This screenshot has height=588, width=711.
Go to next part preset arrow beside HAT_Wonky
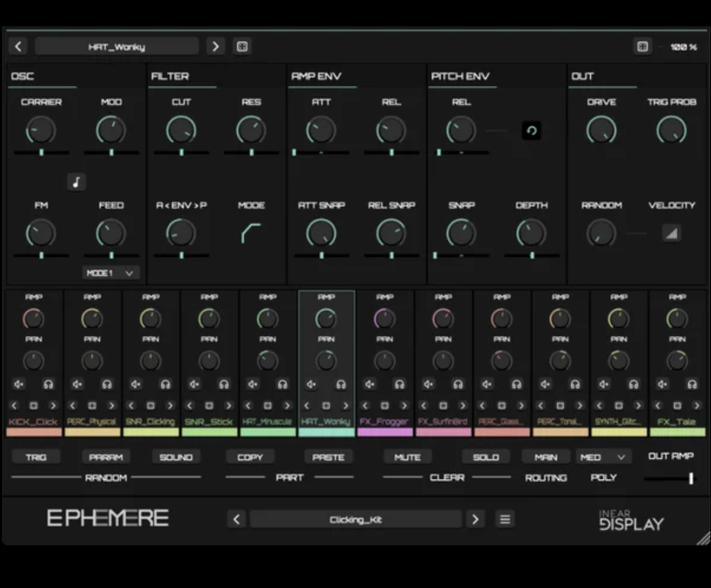point(215,47)
